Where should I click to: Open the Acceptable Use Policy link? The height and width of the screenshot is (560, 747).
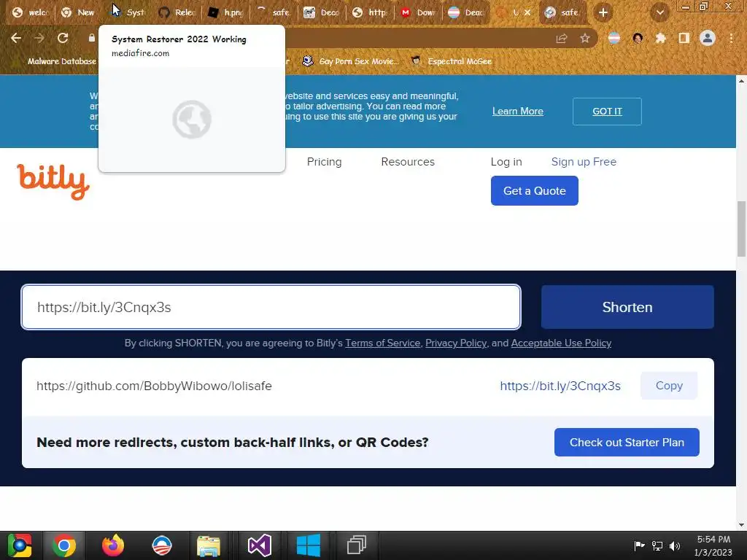coord(561,343)
